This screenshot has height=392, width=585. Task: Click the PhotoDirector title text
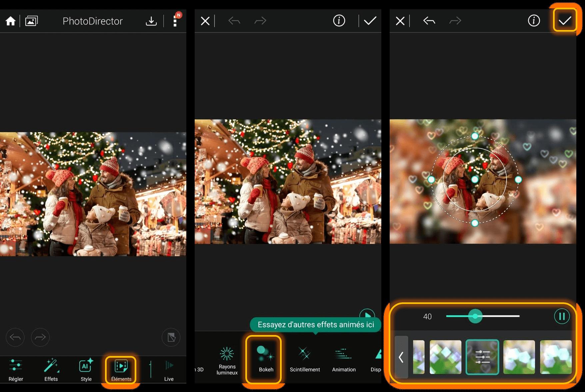(x=93, y=21)
